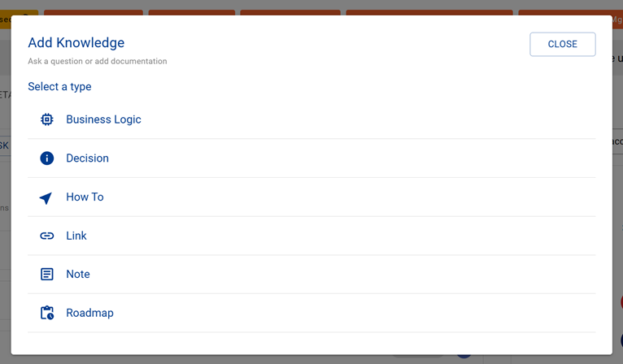
Task: Click the Note document icon
Action: coord(47,275)
